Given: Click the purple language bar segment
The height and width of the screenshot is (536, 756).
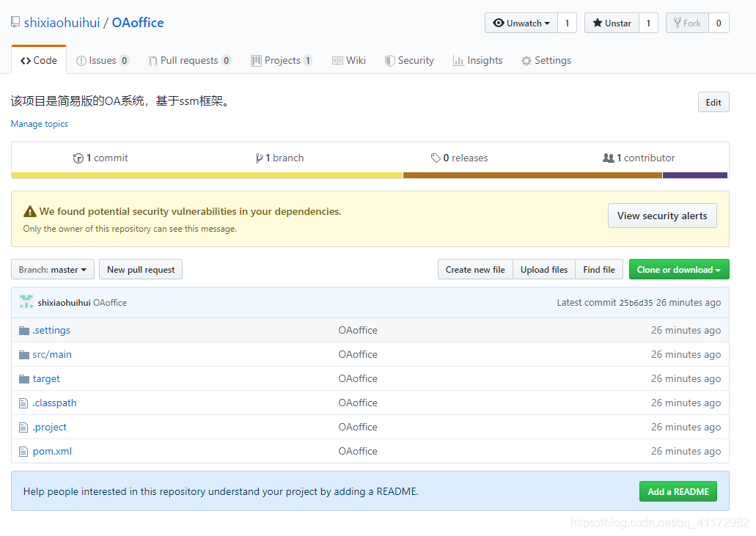Looking at the screenshot, I should pos(695,175).
